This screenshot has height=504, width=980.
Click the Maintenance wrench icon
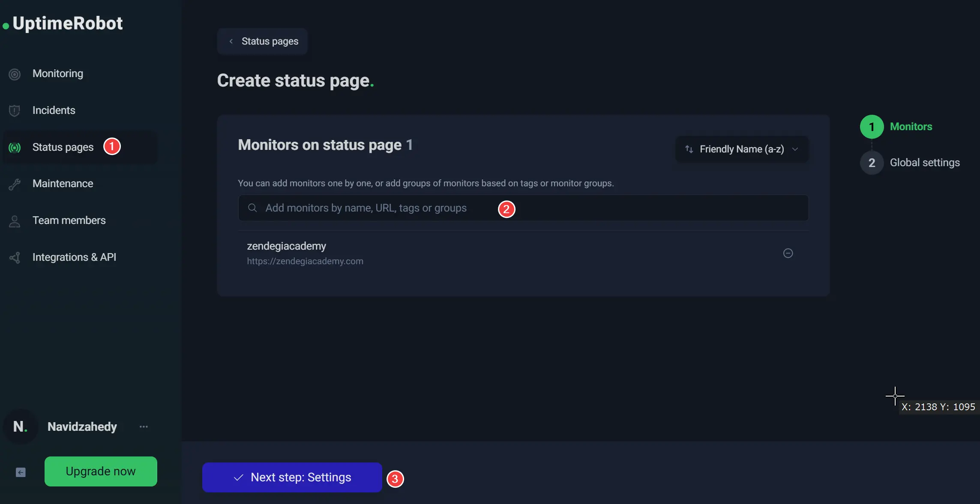pos(15,184)
